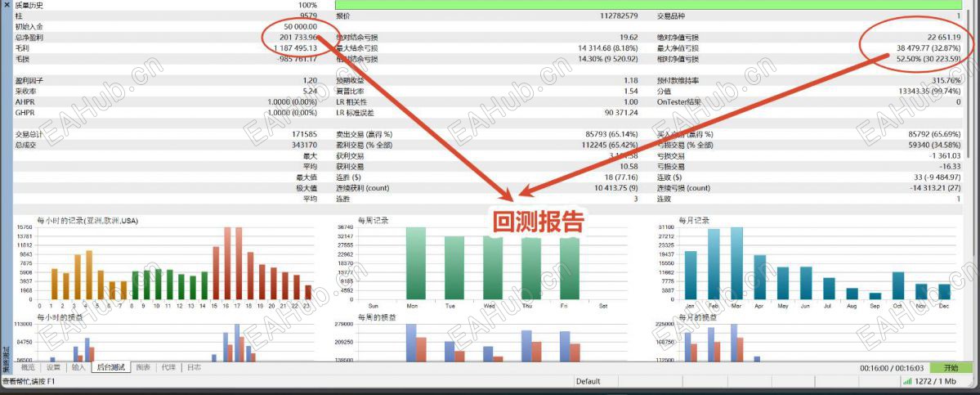Click the Sep bar in 每月记录 chart

pos(875,297)
